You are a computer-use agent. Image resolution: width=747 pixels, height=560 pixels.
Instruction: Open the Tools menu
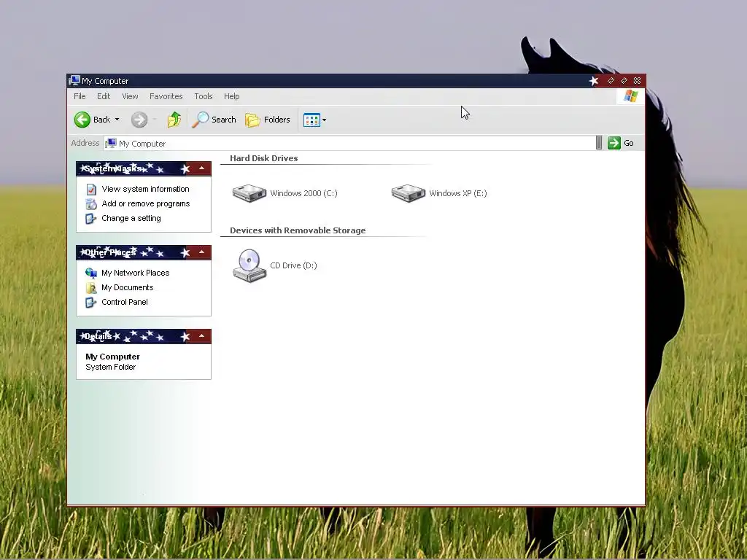click(204, 96)
